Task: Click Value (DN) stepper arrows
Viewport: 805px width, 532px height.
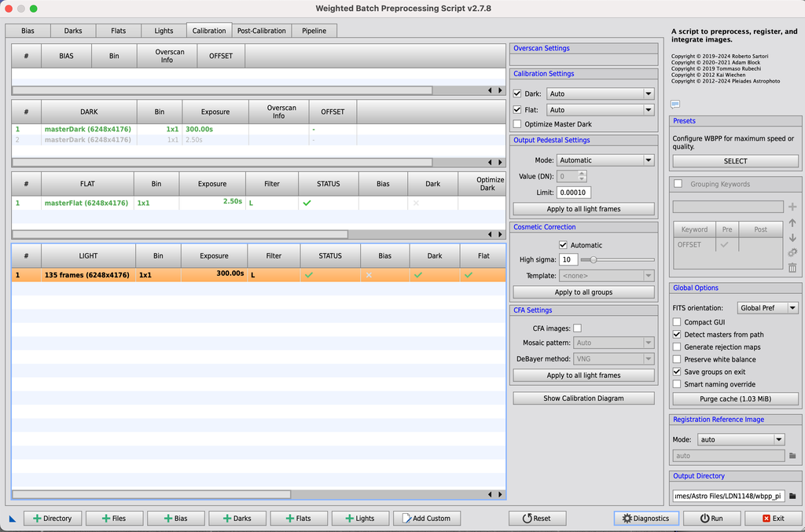Action: tap(582, 176)
